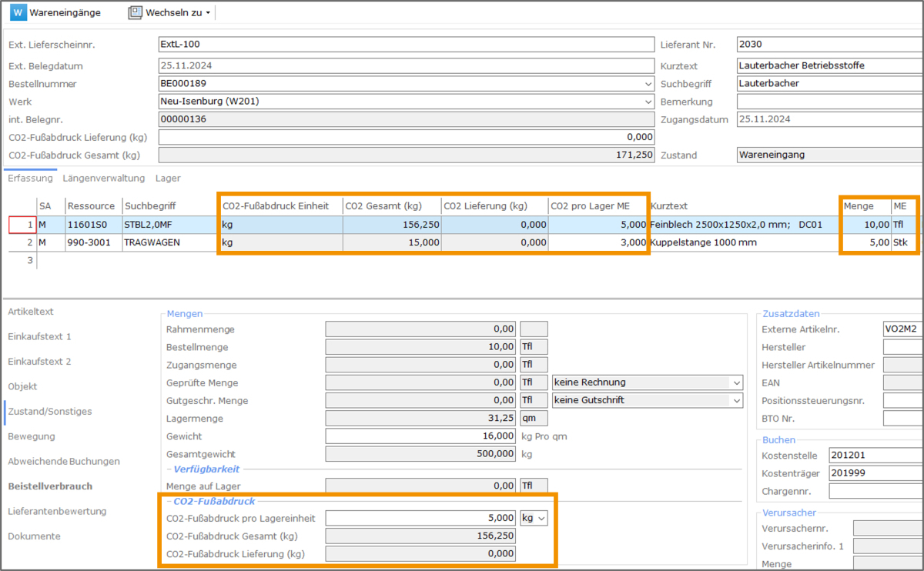Expand the Bestellnummer BE000189 dropdown
This screenshot has width=924, height=571.
(647, 84)
